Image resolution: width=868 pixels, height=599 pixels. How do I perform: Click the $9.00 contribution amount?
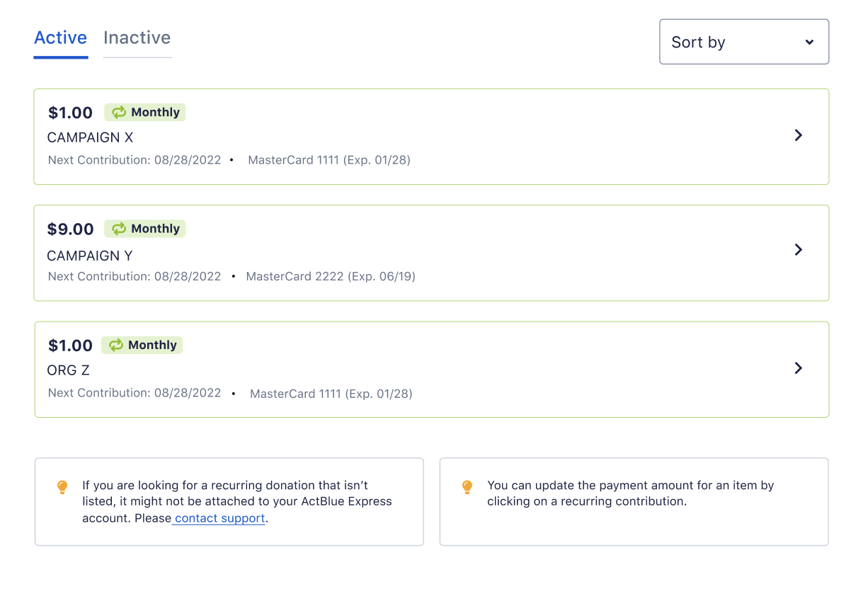click(x=71, y=229)
